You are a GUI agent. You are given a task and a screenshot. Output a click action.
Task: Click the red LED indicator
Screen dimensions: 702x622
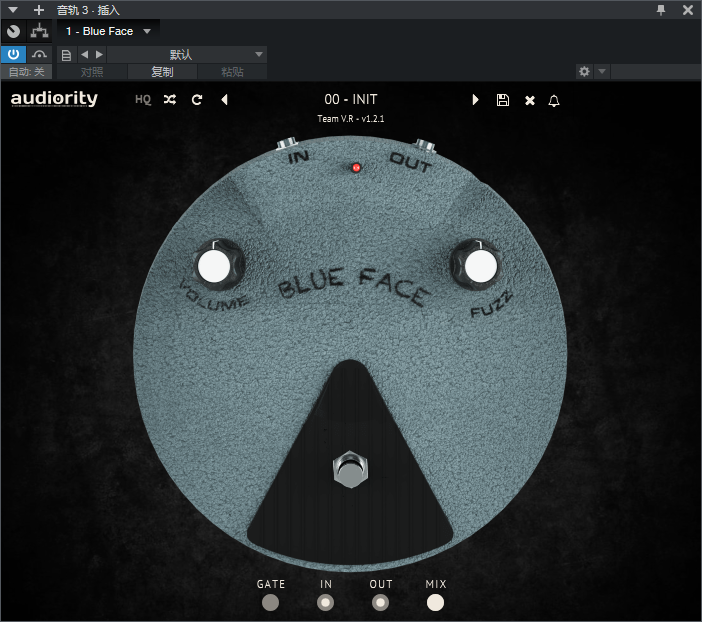[356, 168]
